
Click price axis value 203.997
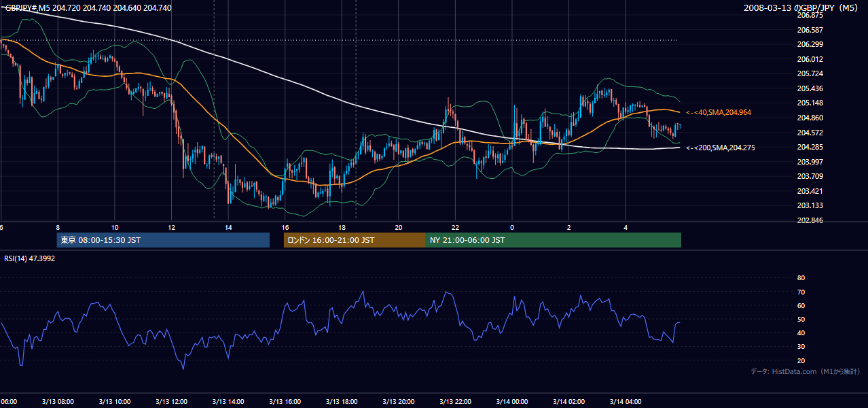point(811,162)
